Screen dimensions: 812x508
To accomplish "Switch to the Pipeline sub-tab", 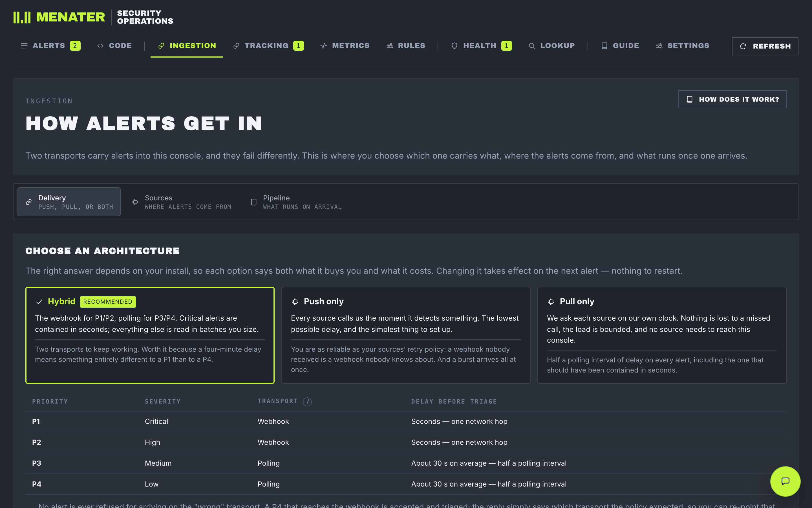I will pyautogui.click(x=296, y=202).
